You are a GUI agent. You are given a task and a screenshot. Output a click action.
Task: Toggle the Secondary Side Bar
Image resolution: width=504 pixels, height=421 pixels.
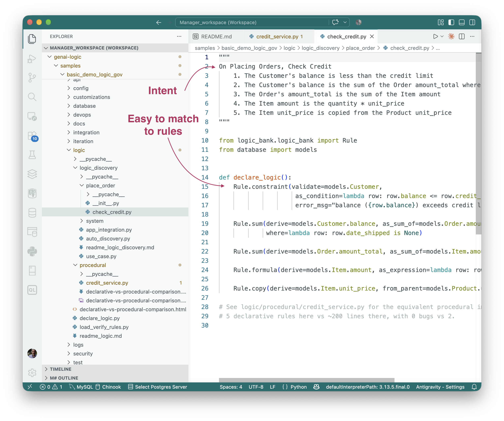coord(472,22)
